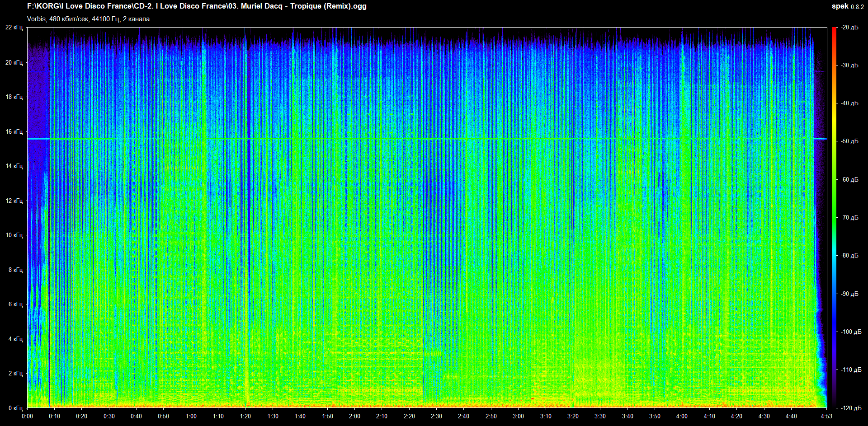Click the 3:40 time label

coord(627,416)
